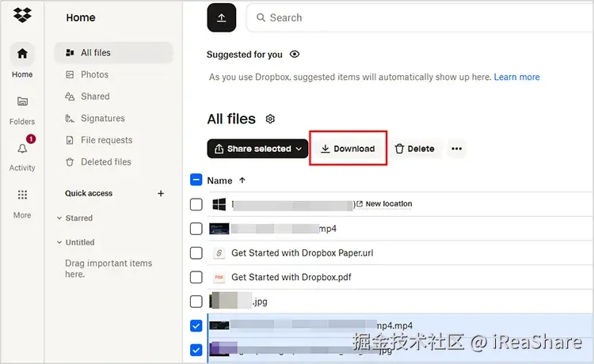Image resolution: width=594 pixels, height=364 pixels.
Task: Collapse the Starred section
Action: [x=59, y=218]
